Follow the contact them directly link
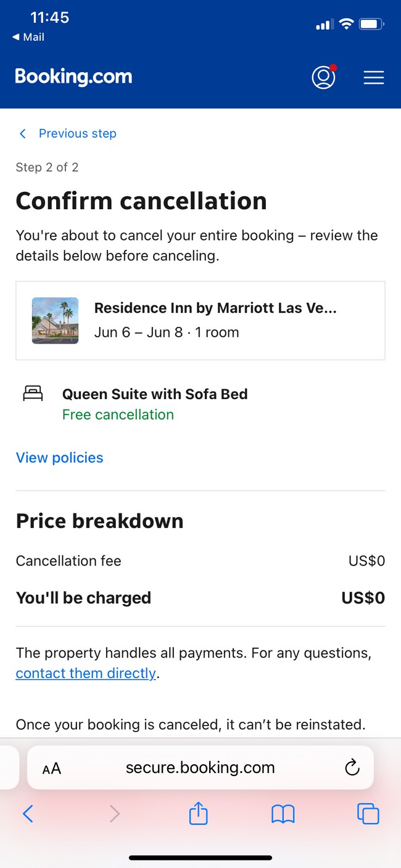This screenshot has height=868, width=401. (x=86, y=673)
